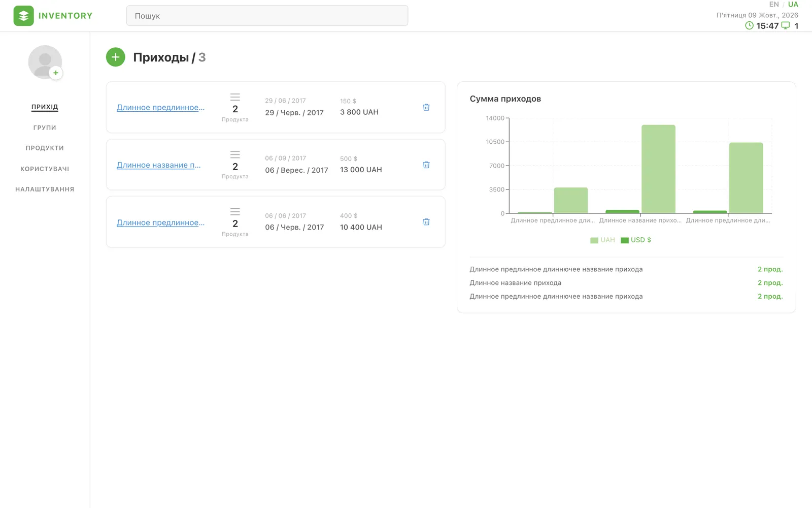This screenshot has width=812, height=508.
Task: Open Налаштування settings page
Action: 45,189
